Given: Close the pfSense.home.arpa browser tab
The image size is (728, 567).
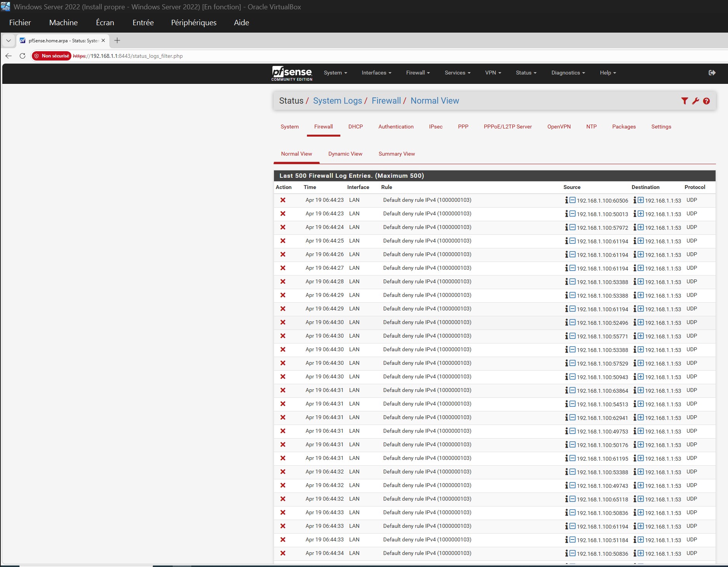Looking at the screenshot, I should click(x=103, y=40).
